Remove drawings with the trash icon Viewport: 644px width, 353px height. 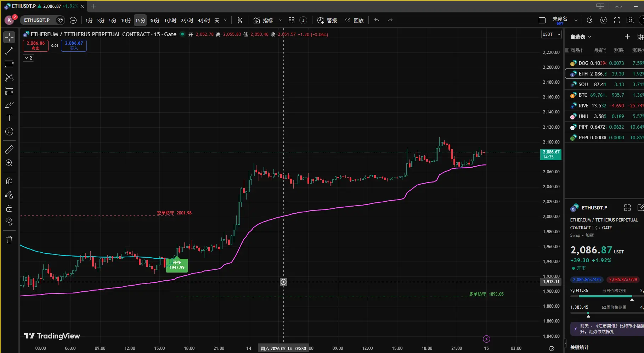(9, 240)
